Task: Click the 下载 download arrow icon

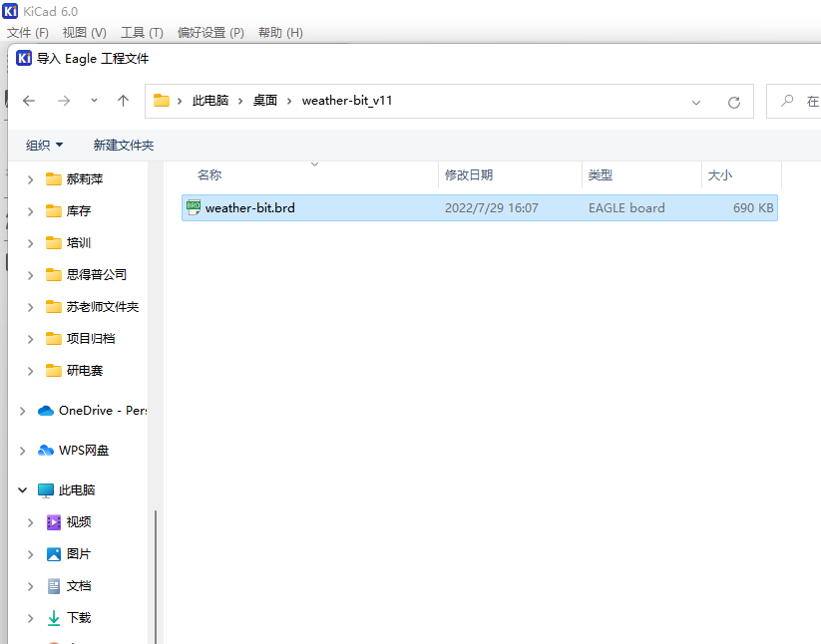Action: point(54,618)
